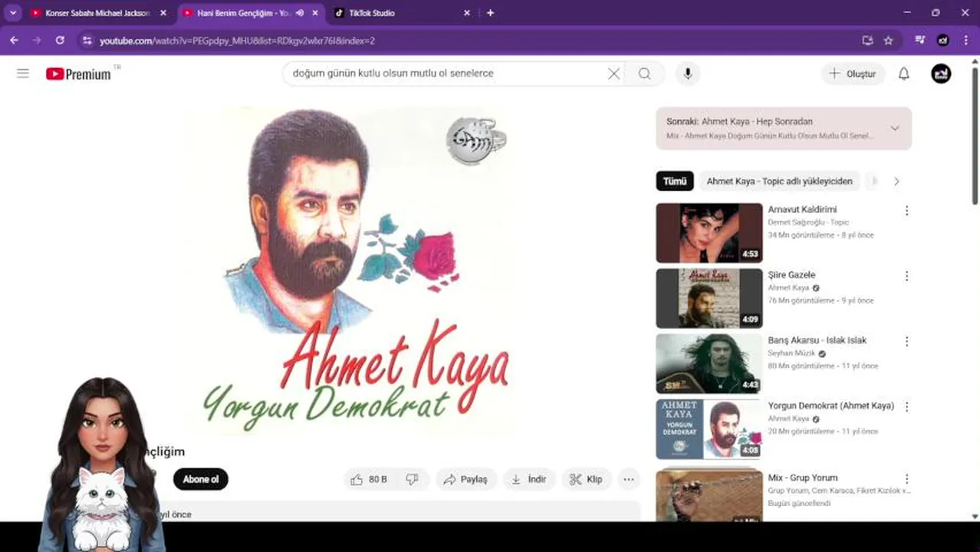Select the Tümü filter chip

click(x=675, y=182)
